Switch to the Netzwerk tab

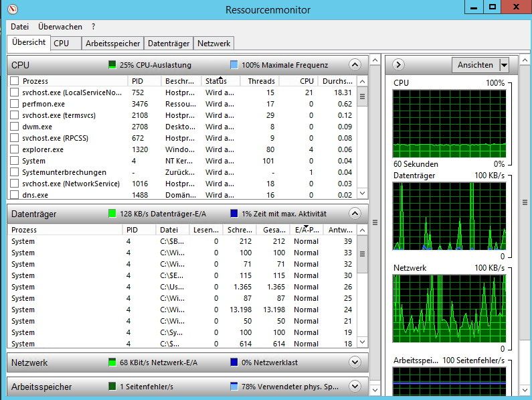[213, 43]
